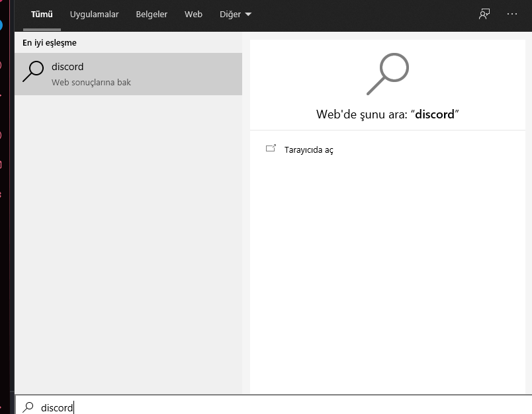The image size is (532, 414).
Task: Click the large search magnifier in preview pane
Action: click(x=388, y=74)
